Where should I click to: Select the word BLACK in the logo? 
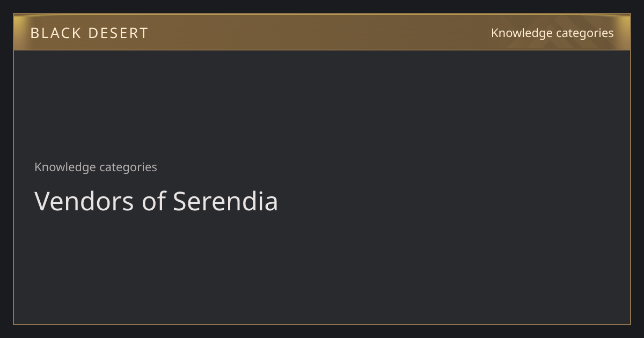[x=56, y=33]
